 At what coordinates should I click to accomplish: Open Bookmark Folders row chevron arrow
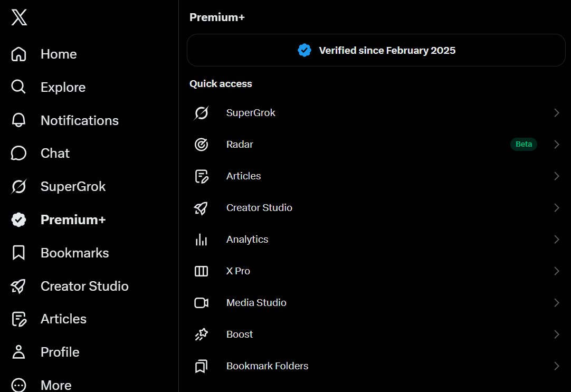pyautogui.click(x=556, y=366)
